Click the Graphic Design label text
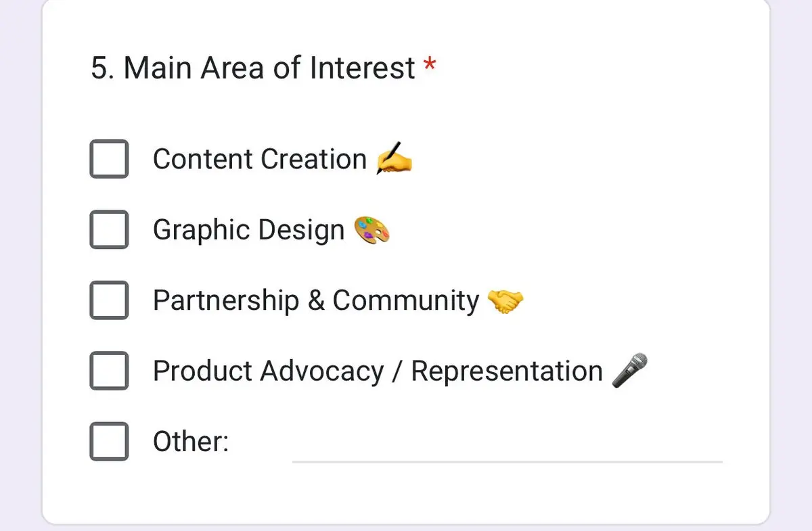The width and height of the screenshot is (812, 531). 249,231
